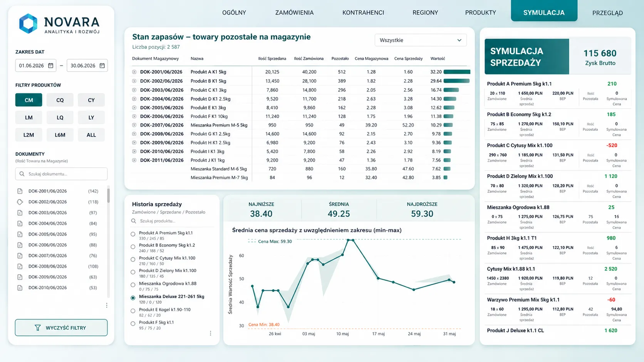Select the Produkt A Premium 5kg k1.1 radio

point(133,234)
